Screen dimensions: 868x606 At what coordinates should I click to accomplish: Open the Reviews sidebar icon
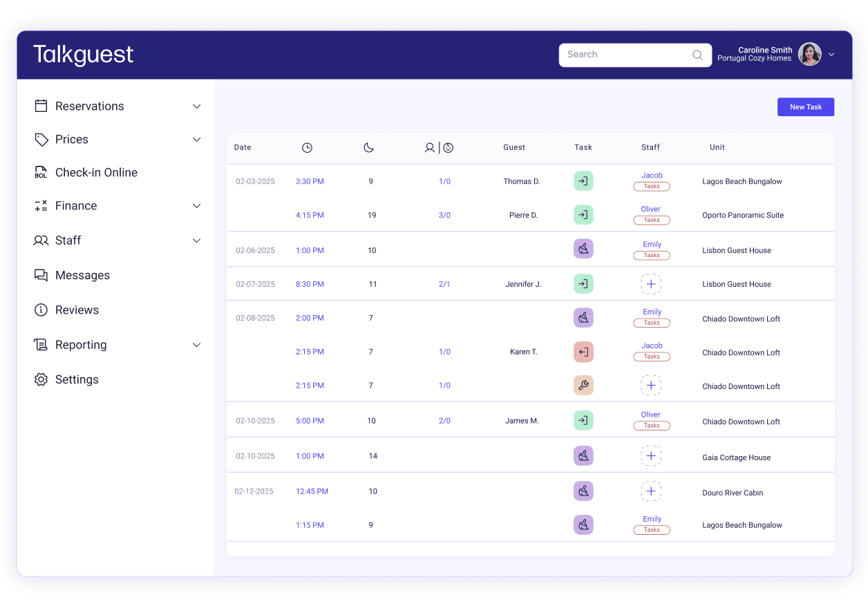pos(41,310)
